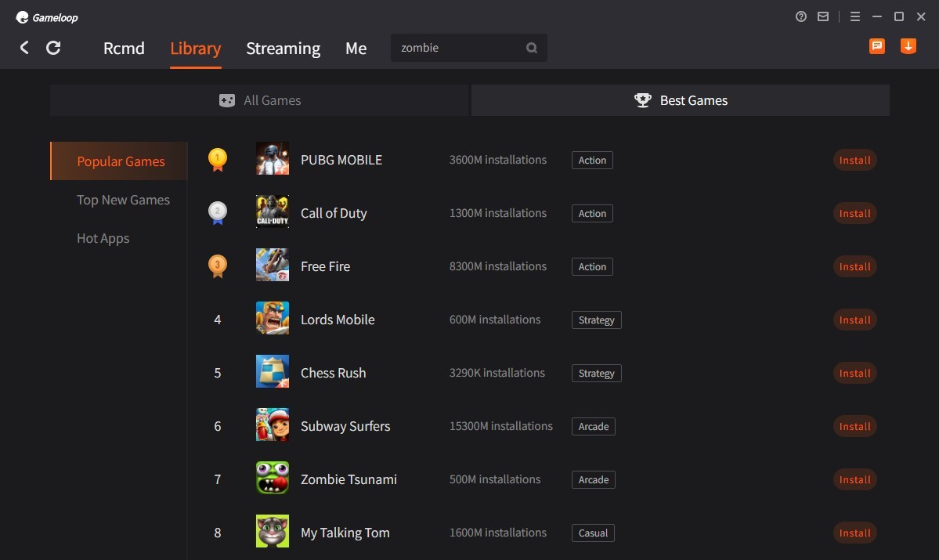Click the back arrow navigation icon
Viewport: 939px width, 560px height.
click(x=24, y=48)
